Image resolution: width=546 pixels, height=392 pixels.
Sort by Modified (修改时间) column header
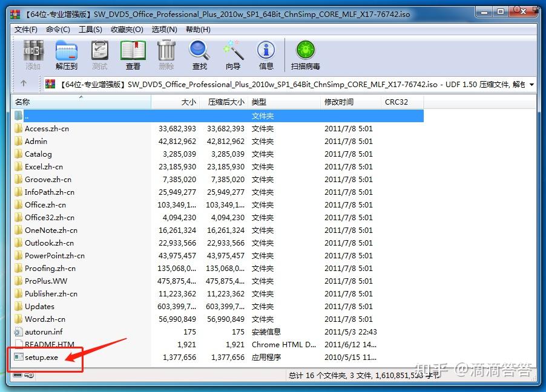point(350,102)
